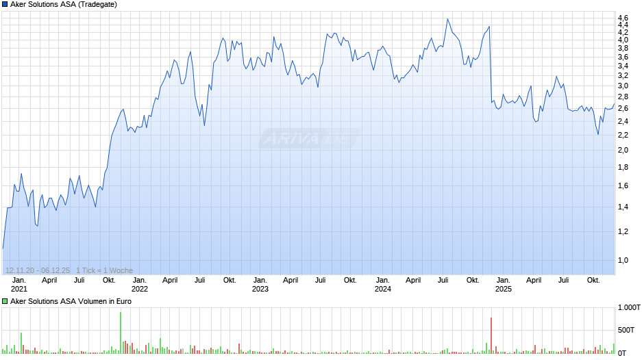Click the 1,0 price axis label
The image size is (644, 360).
(623, 260)
